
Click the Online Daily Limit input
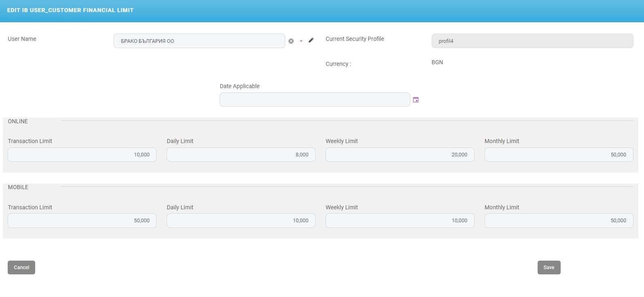(241, 155)
